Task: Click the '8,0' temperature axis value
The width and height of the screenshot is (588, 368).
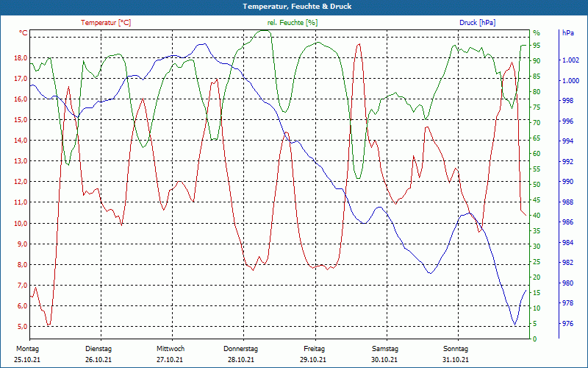Action: [23, 265]
